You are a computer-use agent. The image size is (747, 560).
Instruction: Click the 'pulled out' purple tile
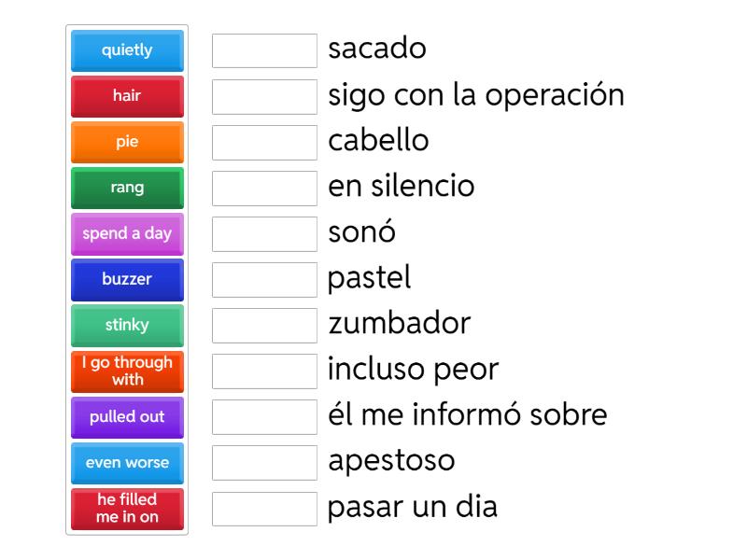pos(127,417)
